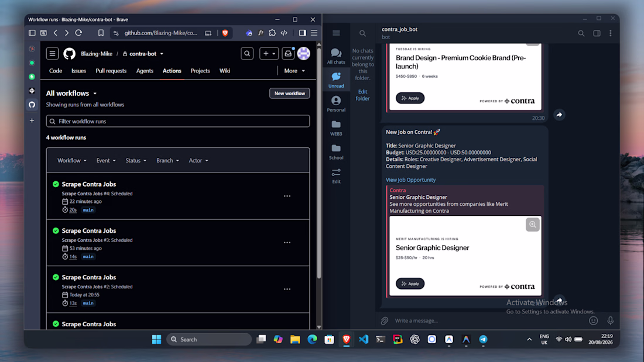Toggle Telegram right info panel
This screenshot has width=644, height=362.
tap(597, 33)
